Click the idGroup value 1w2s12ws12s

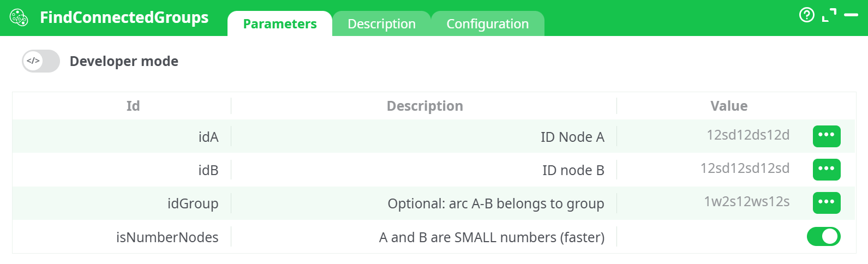point(746,202)
